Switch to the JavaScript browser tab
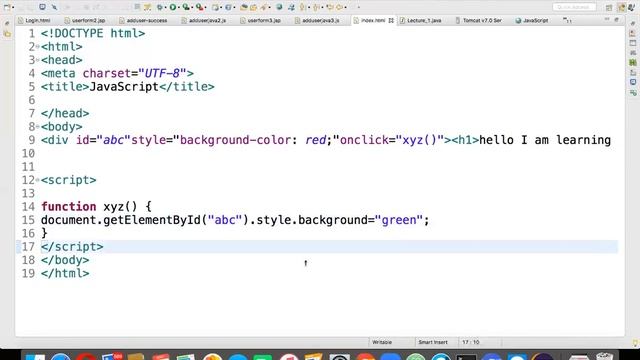 coord(532,20)
